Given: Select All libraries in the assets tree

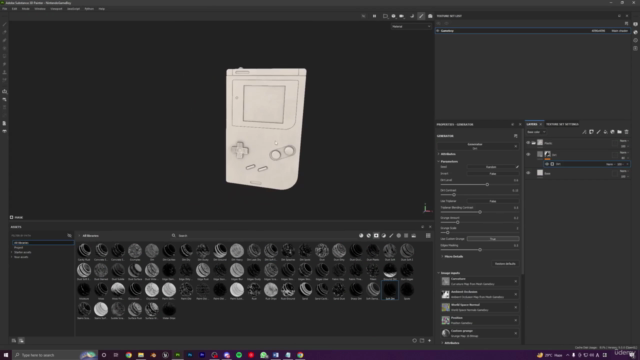Looking at the screenshot, I should click(43, 243).
